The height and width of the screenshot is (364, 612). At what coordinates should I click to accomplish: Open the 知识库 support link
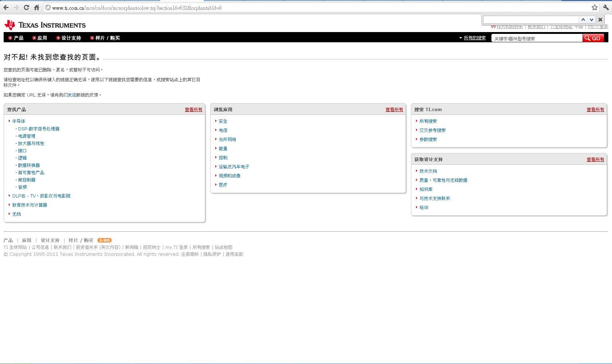click(426, 189)
